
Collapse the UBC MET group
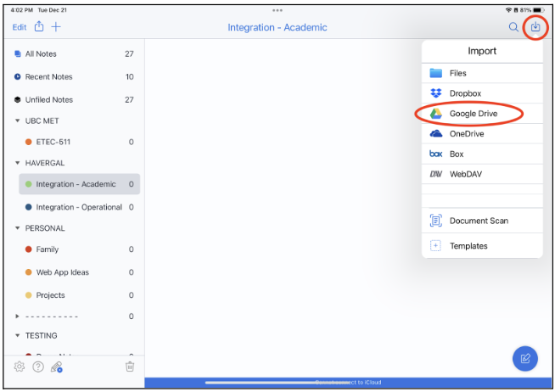pyautogui.click(x=17, y=120)
